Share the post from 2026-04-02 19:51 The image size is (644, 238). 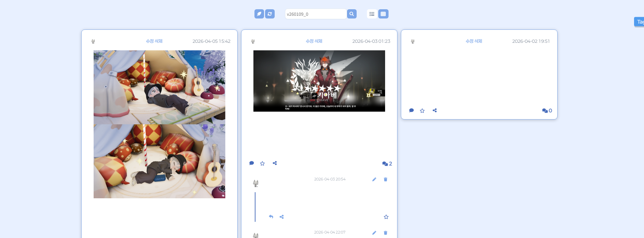point(434,111)
